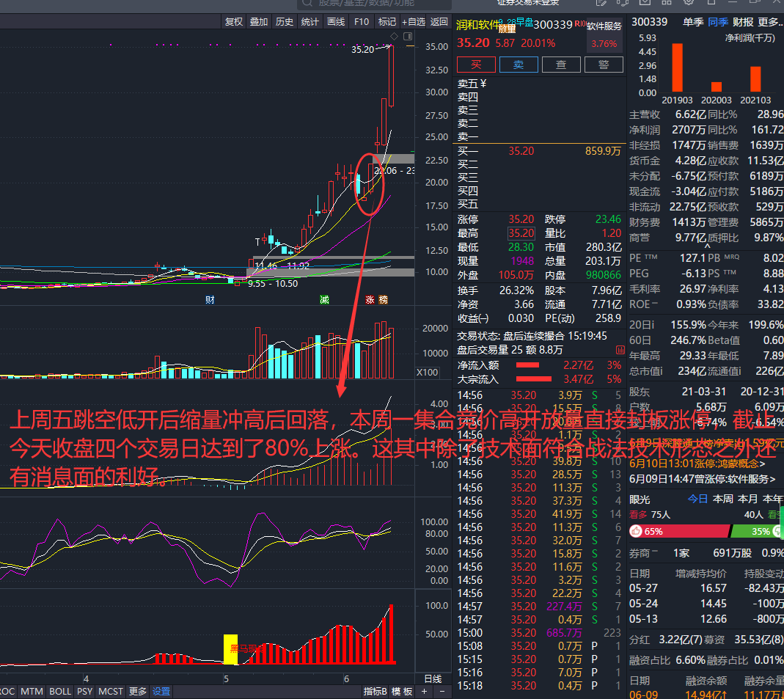Open 更多 indicators list at bottom
Screen dimensions: 784x699
pyautogui.click(x=137, y=692)
